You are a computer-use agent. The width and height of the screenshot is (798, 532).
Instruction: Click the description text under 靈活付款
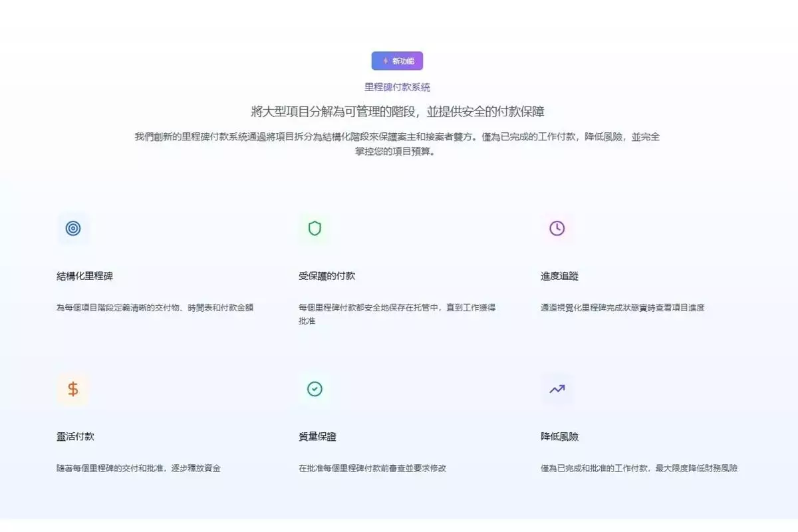click(138, 468)
